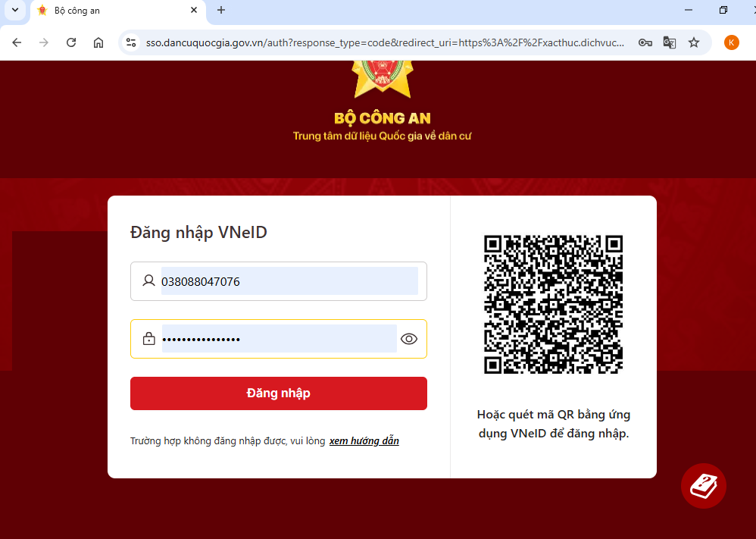
Task: View site information icon in address bar
Action: (x=131, y=42)
